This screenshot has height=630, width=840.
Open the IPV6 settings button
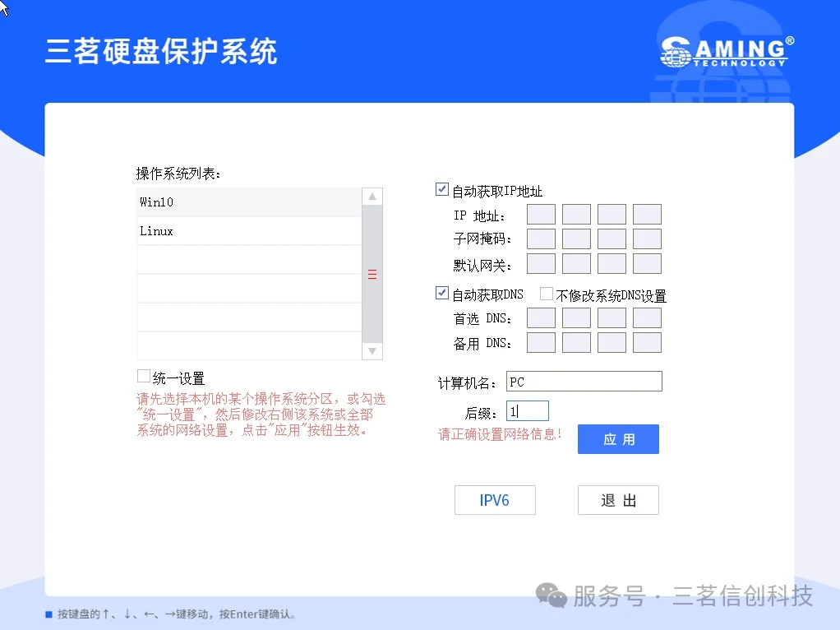(x=495, y=500)
